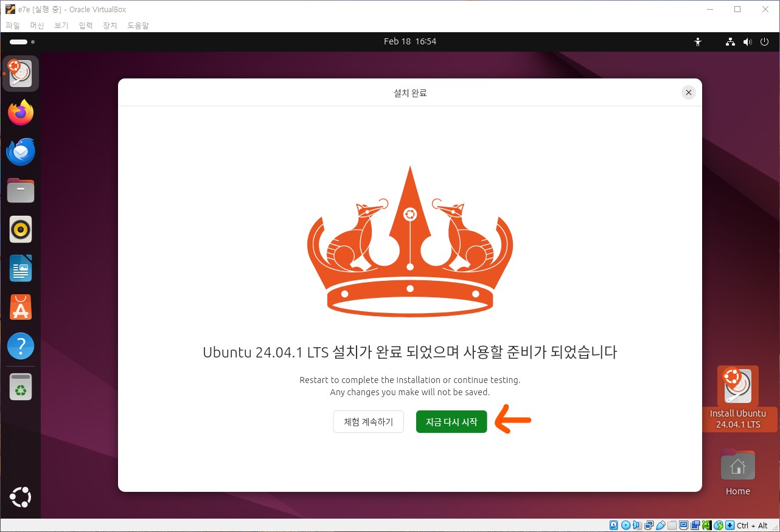Close the 설치 완료 dialog

point(688,92)
